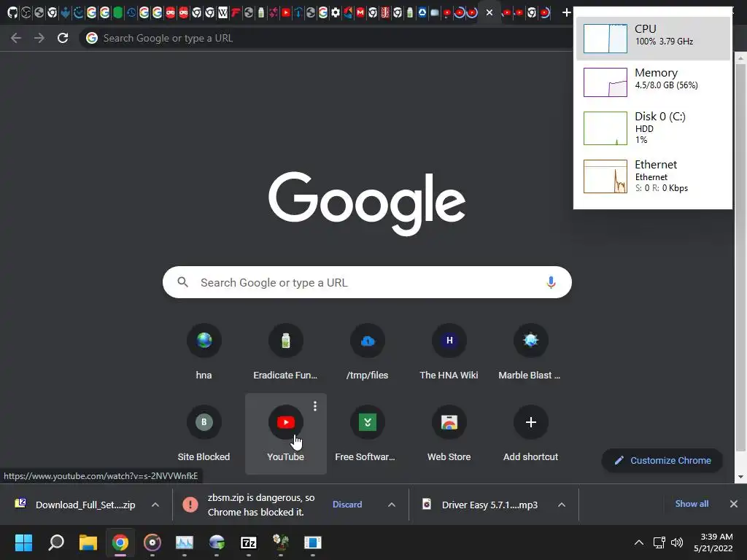Screen dimensions: 747x560
Task: Open the disc-shaped app on the taskbar
Action: coord(152,542)
